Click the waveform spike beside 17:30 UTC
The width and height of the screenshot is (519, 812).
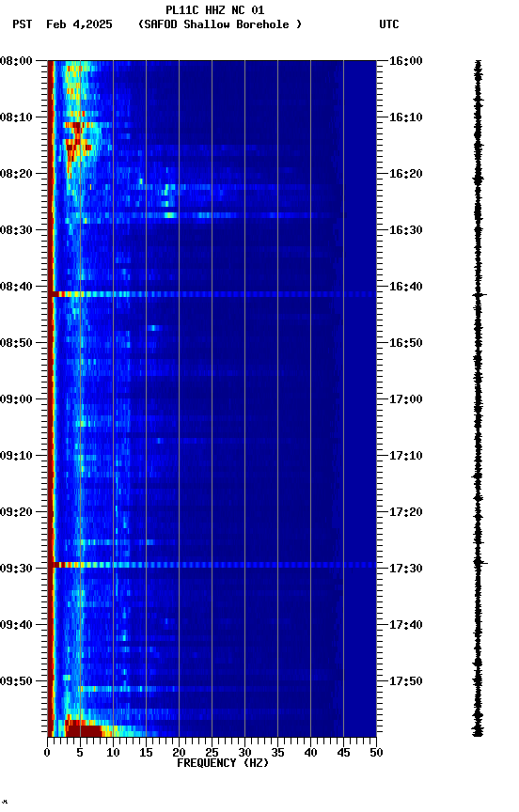480,562
